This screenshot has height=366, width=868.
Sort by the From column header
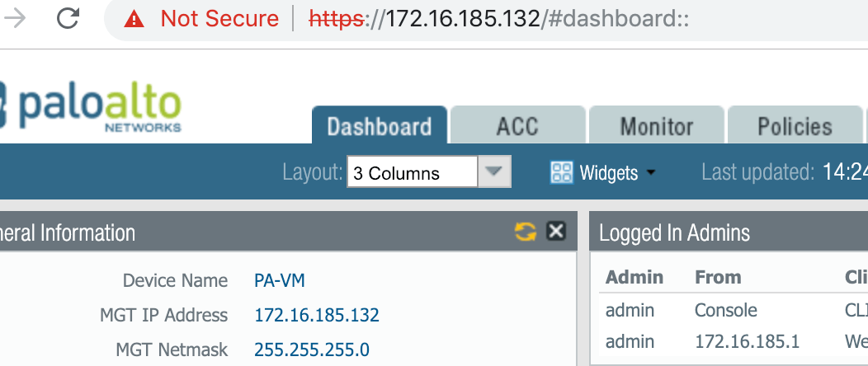[718, 277]
